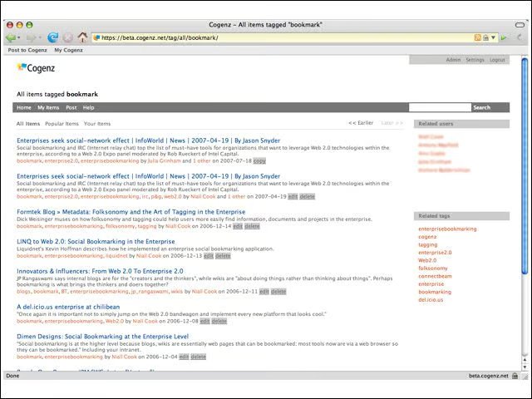Open the Post to Cogenz bookmark
Screen dimensions: 532x399
coord(27,51)
